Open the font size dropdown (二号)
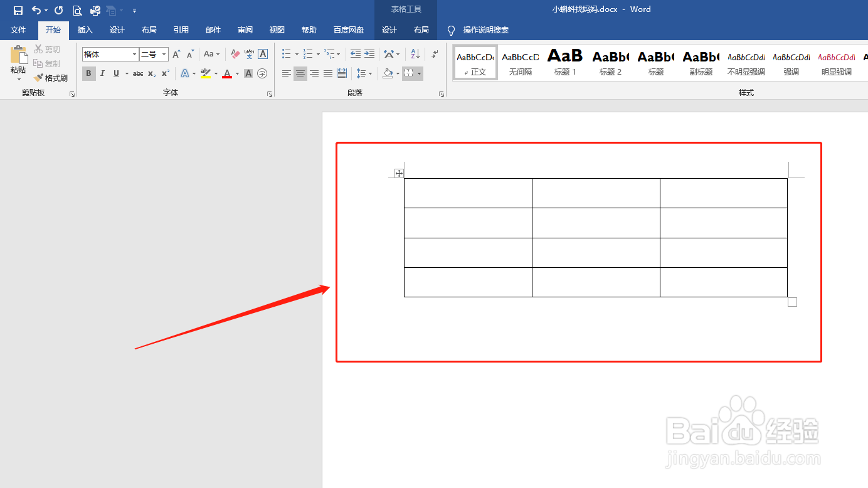Viewport: 868px width, 488px height. click(164, 55)
